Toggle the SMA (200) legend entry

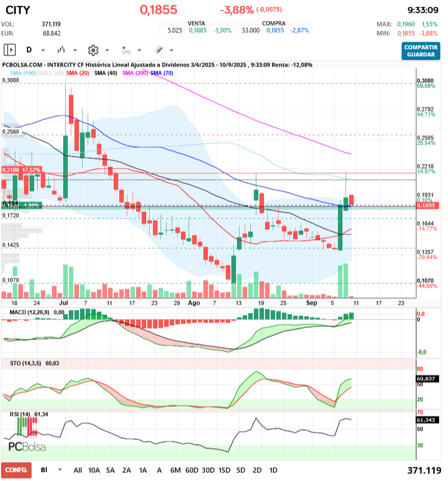pyautogui.click(x=135, y=73)
